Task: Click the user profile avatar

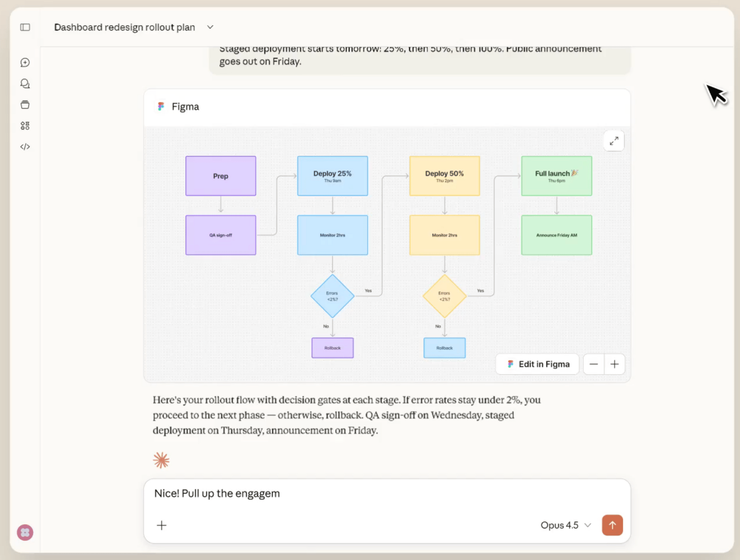Action: (x=25, y=533)
